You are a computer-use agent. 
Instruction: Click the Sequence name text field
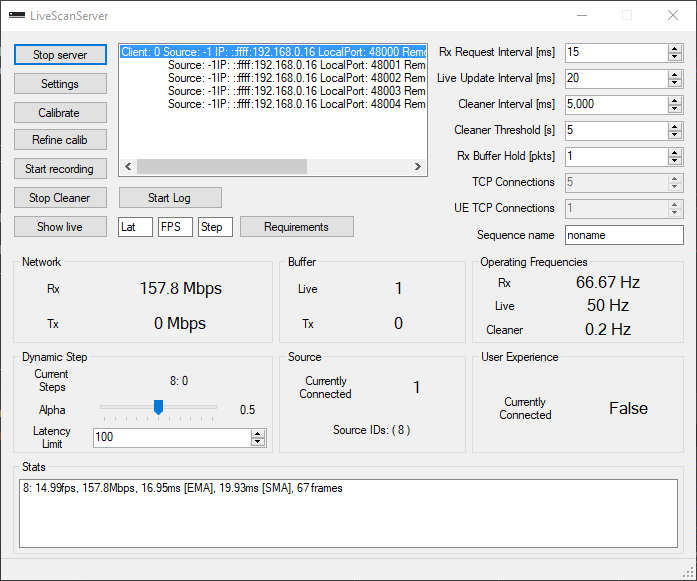(623, 235)
